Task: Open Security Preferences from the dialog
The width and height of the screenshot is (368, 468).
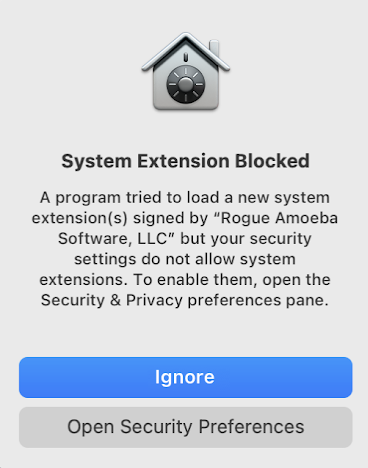Action: point(186,427)
